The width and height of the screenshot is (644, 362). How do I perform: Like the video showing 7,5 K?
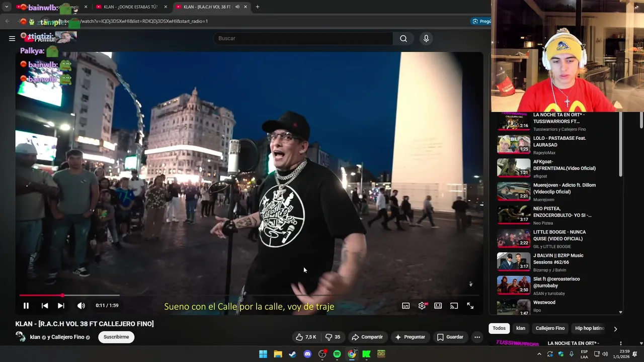pyautogui.click(x=306, y=337)
